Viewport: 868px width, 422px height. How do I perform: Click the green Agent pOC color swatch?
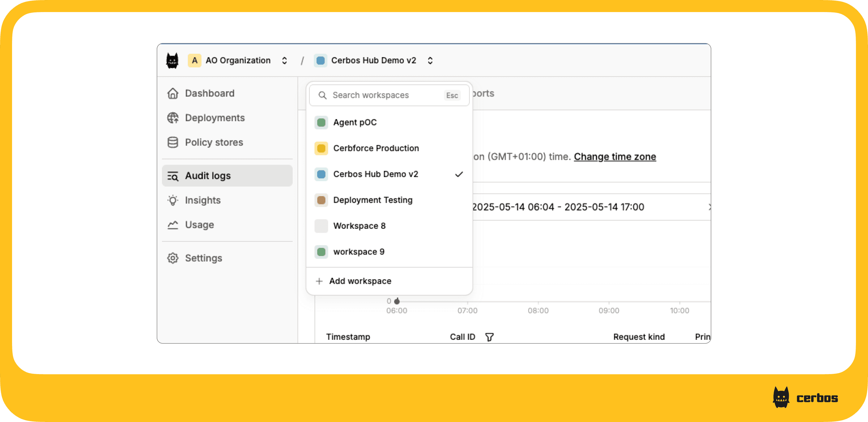click(x=321, y=122)
